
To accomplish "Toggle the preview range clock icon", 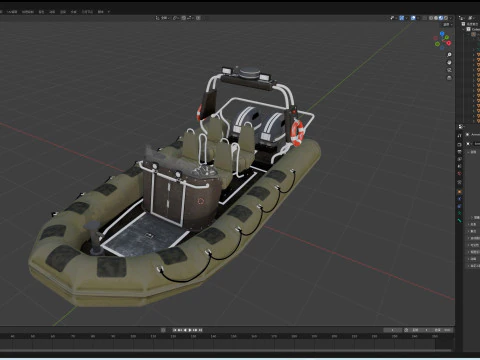I will click(x=406, y=330).
